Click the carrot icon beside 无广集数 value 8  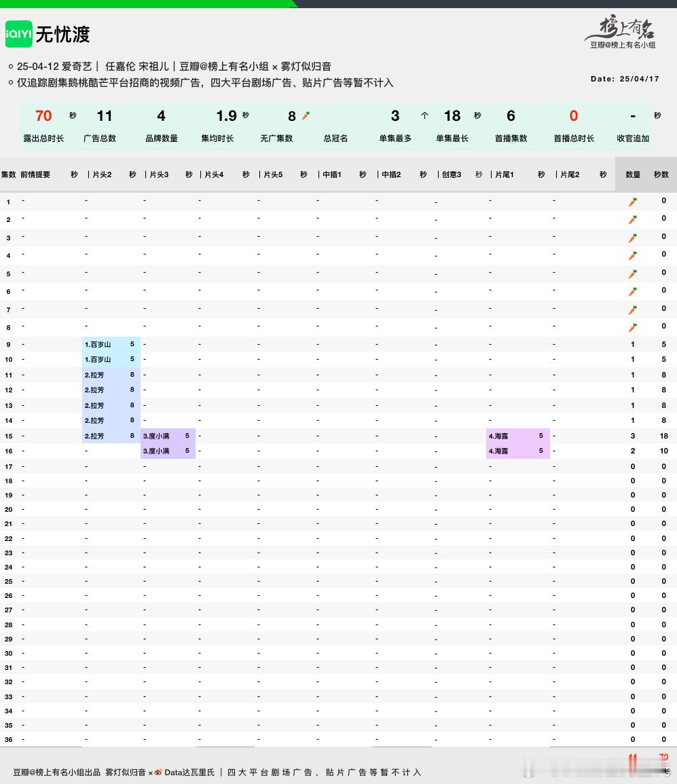tap(306, 115)
